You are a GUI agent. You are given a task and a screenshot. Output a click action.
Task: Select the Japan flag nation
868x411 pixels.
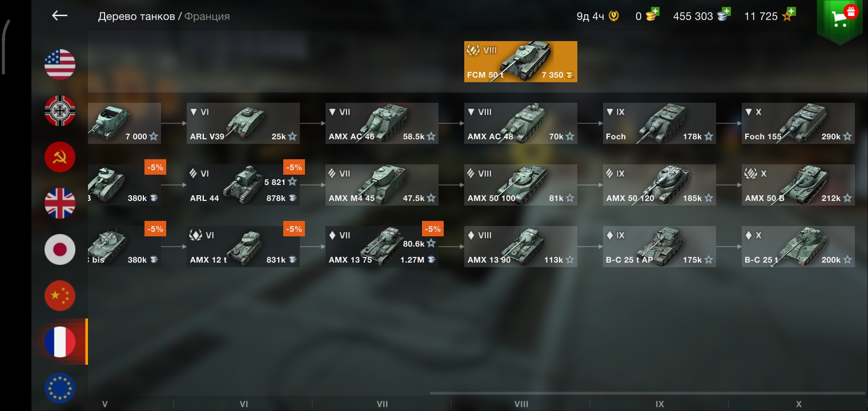pos(60,249)
